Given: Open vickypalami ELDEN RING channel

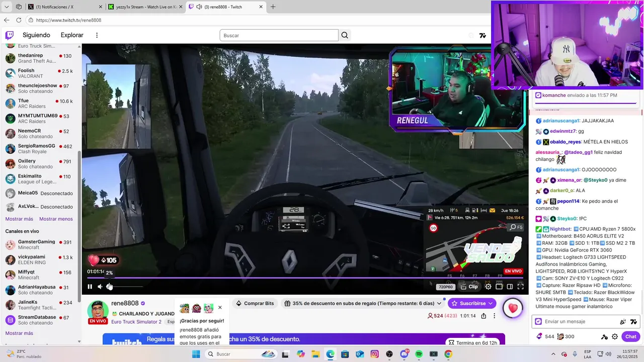Looking at the screenshot, I should click(x=40, y=259).
